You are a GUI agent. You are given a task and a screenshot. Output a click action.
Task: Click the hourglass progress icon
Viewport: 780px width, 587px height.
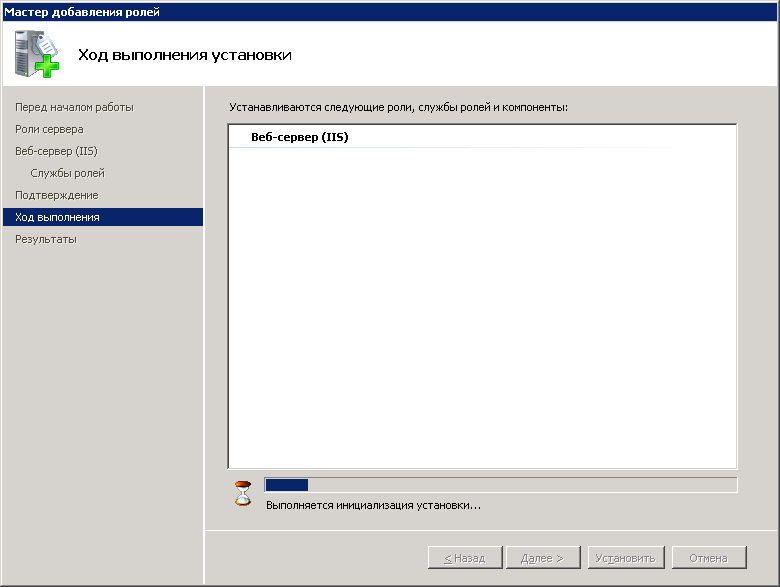coord(243,493)
